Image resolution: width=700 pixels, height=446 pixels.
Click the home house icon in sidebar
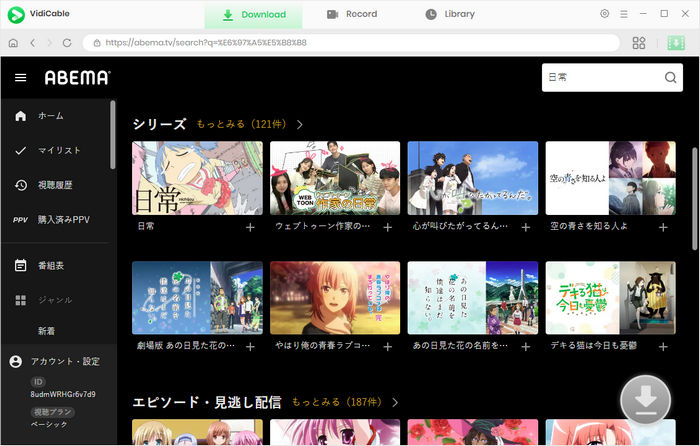pos(21,116)
